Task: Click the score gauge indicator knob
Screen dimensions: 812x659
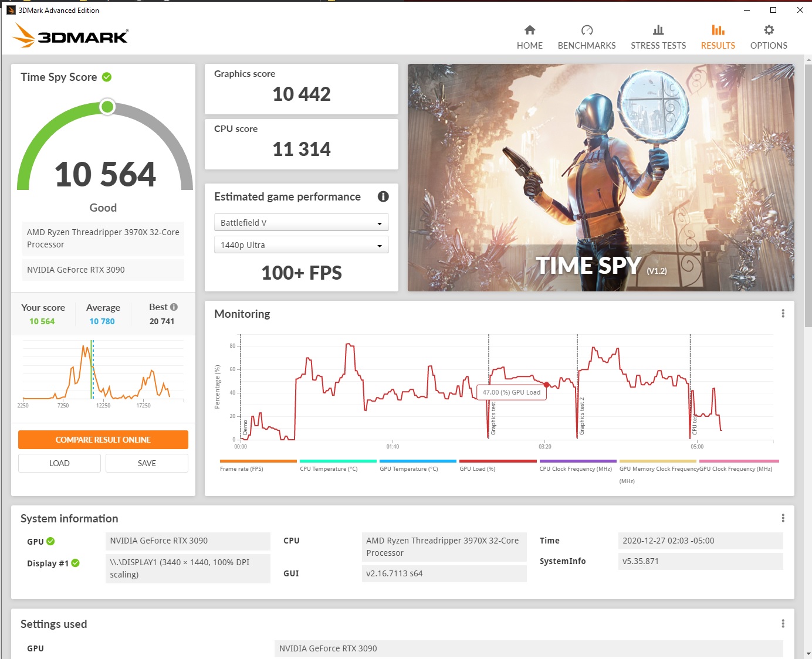Action: coord(107,107)
